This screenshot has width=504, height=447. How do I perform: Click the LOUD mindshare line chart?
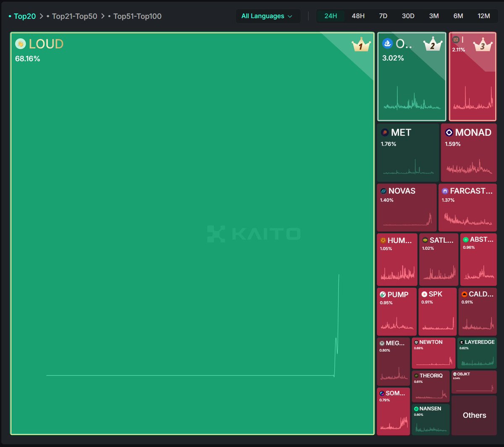(x=193, y=325)
